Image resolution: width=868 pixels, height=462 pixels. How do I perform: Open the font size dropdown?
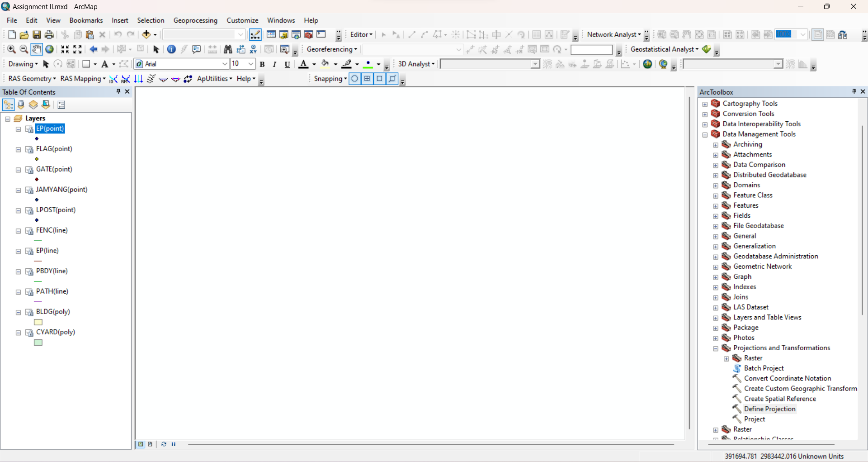(x=251, y=64)
